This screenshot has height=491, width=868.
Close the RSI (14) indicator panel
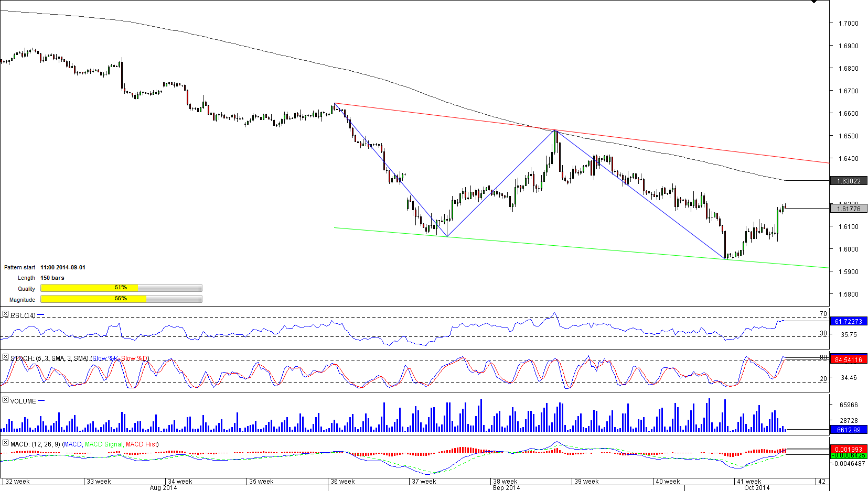pos(5,314)
